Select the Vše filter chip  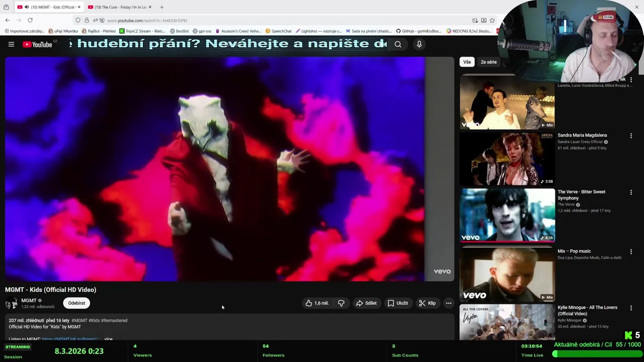pos(467,62)
